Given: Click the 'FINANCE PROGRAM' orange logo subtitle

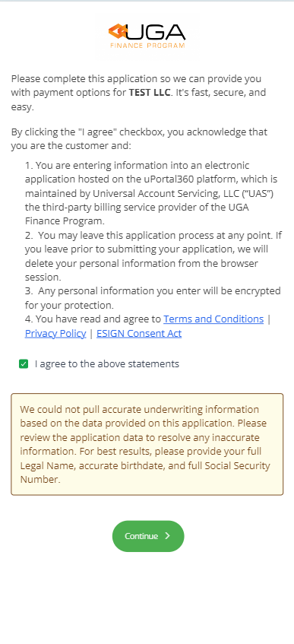Looking at the screenshot, I should [x=147, y=46].
